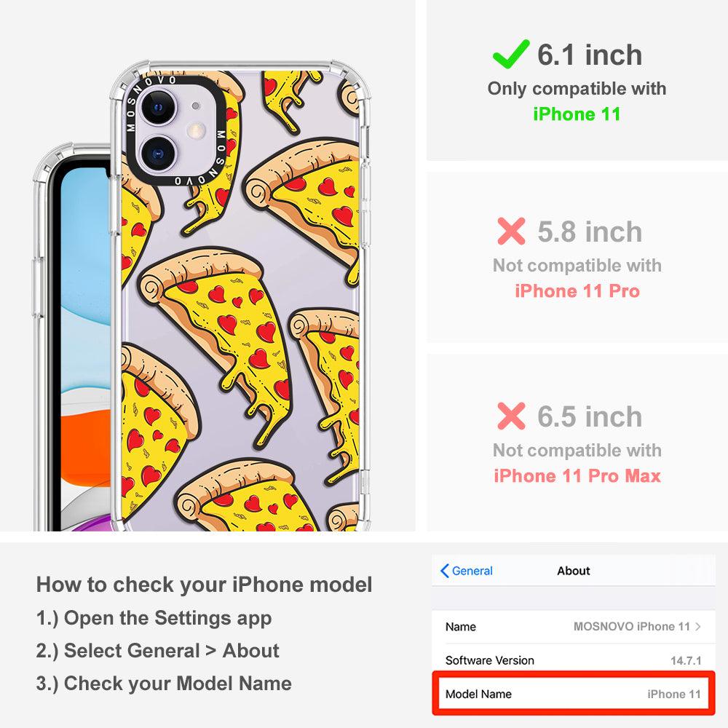Click 'How to check your iPhone model' heading
The image size is (728, 728).
205,585
